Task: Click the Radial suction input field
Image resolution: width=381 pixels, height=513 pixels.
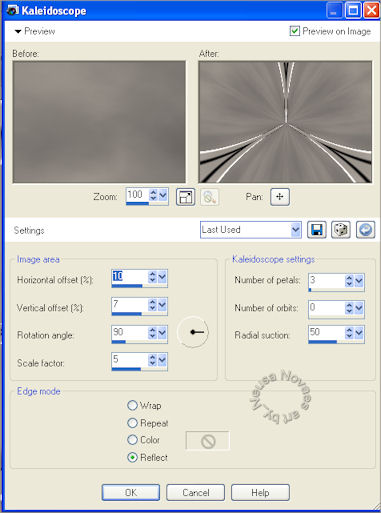Action: [326, 332]
